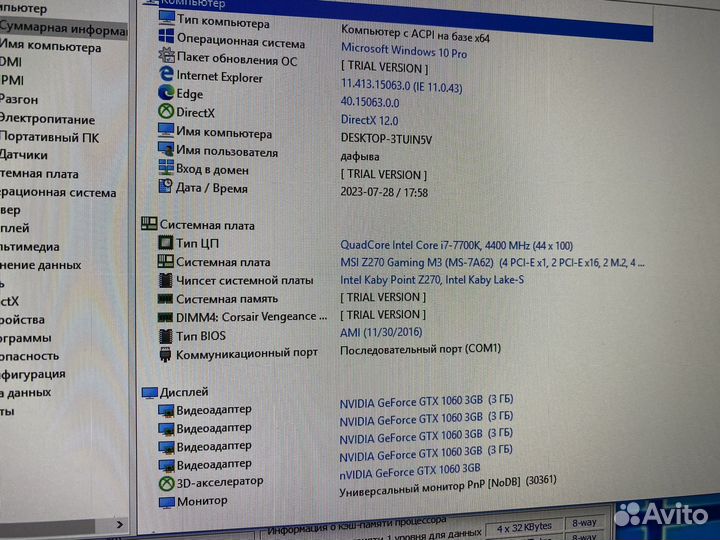Click the 4 x 32 KBytes cache field
This screenshot has width=720, height=540.
(524, 528)
